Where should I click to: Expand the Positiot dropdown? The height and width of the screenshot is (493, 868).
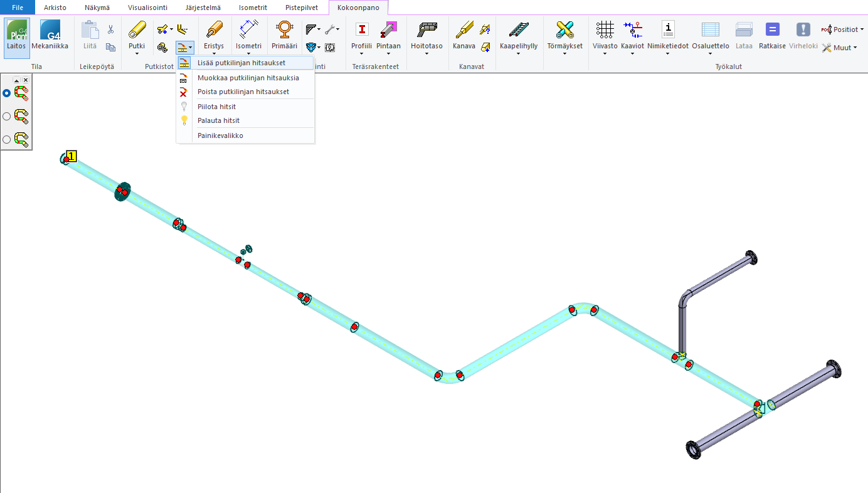pyautogui.click(x=861, y=29)
